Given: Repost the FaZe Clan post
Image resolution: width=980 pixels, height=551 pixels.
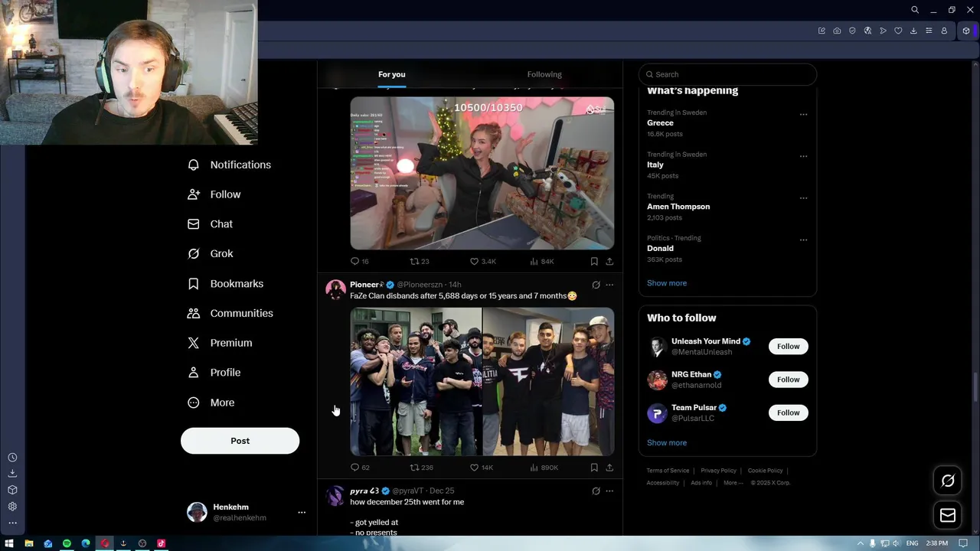Looking at the screenshot, I should (x=414, y=468).
